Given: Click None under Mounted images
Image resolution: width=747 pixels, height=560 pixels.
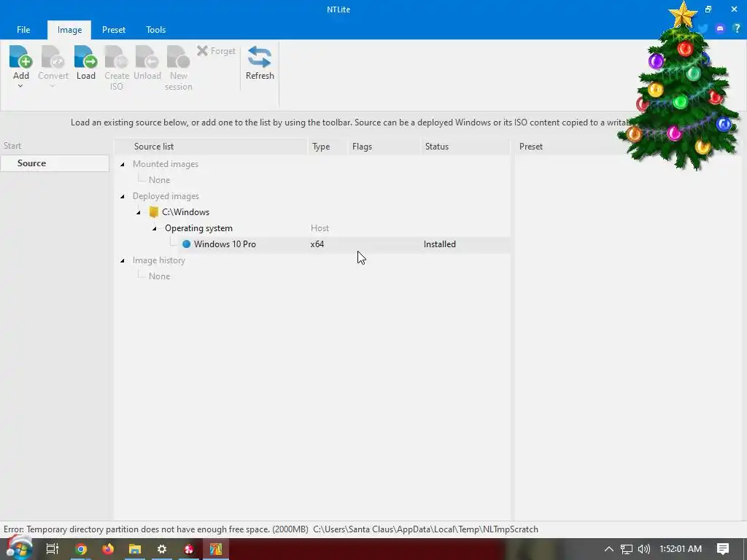Looking at the screenshot, I should [159, 180].
